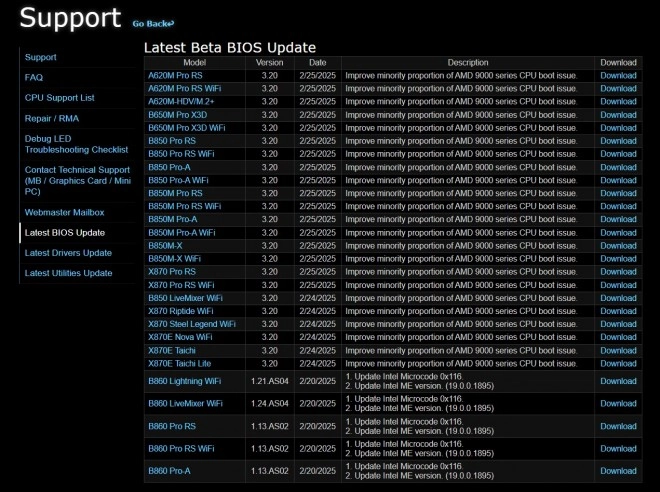Open the X870 Steel Legend WiFi link
Screen dimensions: 660x492
(x=192, y=324)
